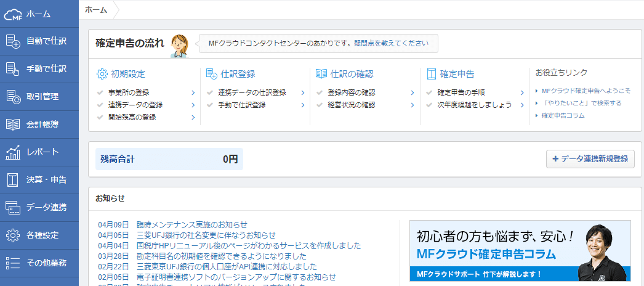The image size is (644, 286).
Task: Click the 決算・申告 sidebar icon
Action: click(x=13, y=180)
